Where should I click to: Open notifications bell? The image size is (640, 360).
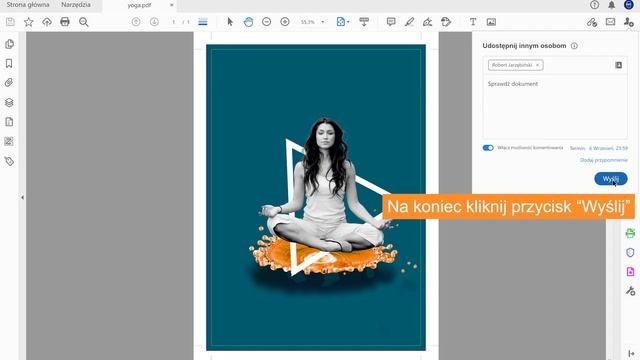(x=611, y=5)
